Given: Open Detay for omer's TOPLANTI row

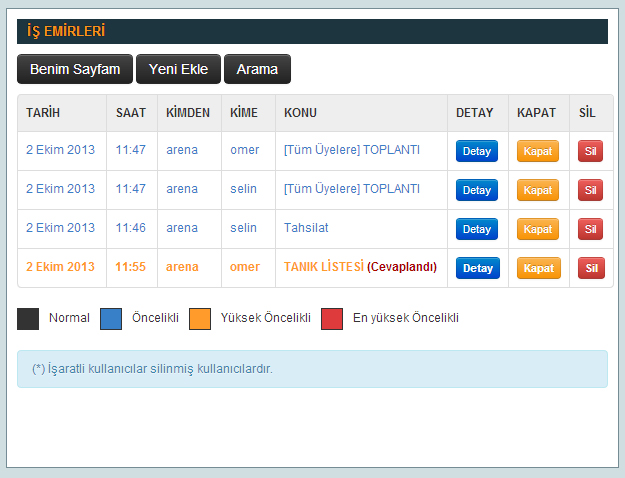Looking at the screenshot, I should click(477, 151).
